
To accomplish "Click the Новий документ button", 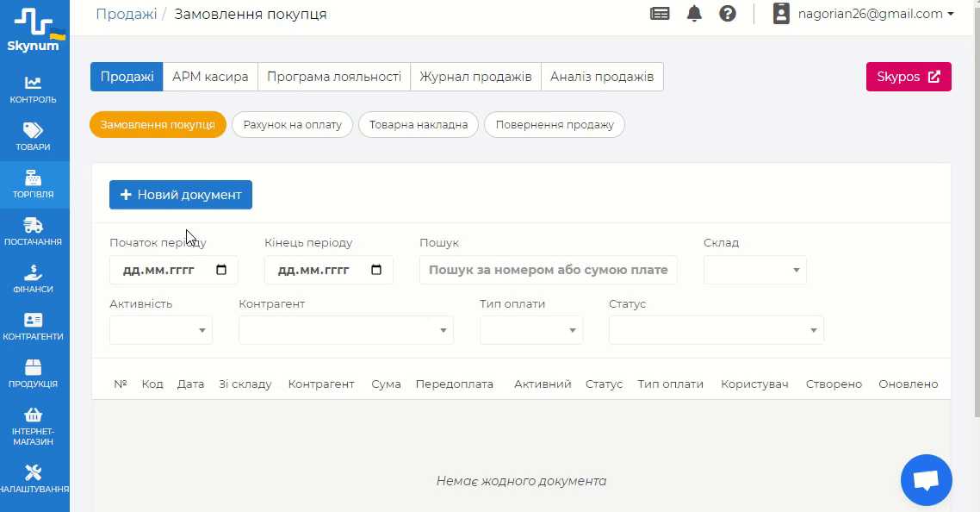I will [x=181, y=195].
